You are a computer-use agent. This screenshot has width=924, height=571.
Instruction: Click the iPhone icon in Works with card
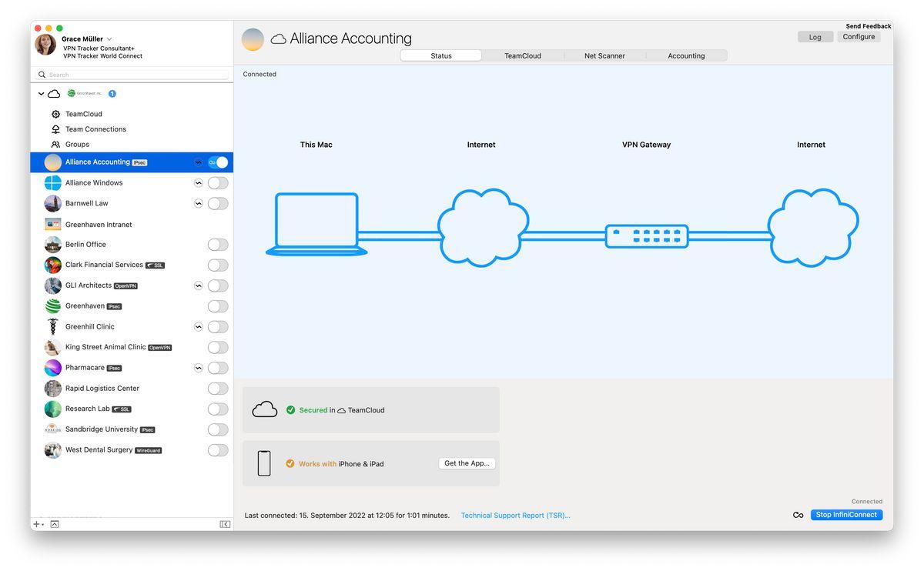(264, 463)
